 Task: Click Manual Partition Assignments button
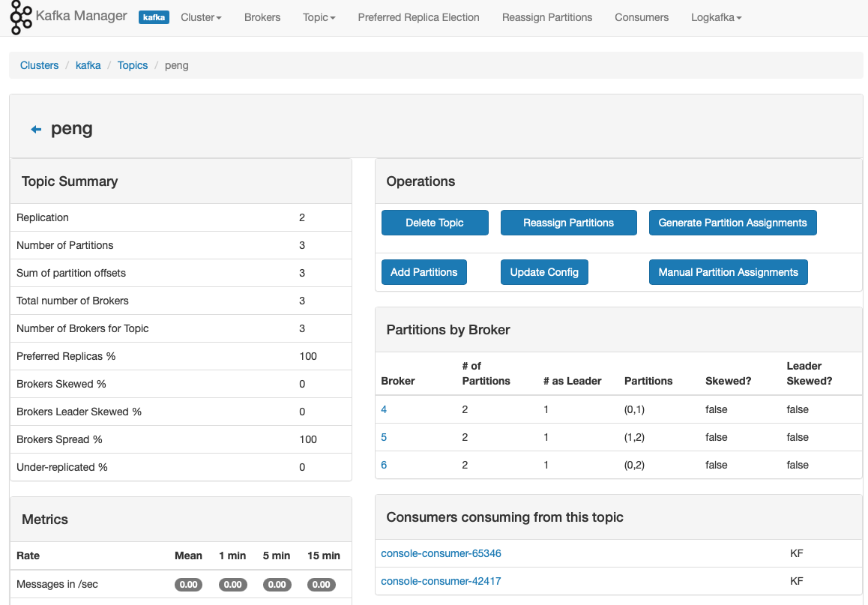728,272
